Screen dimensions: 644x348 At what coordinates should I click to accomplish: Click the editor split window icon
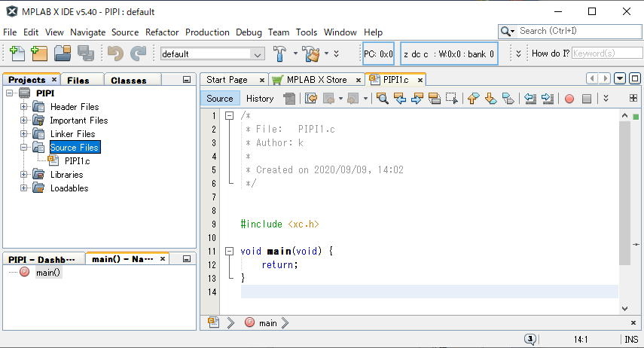(x=633, y=98)
